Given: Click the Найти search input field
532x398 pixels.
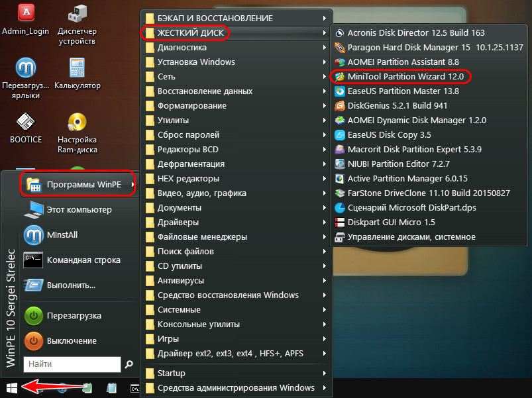Looking at the screenshot, I should [72, 364].
